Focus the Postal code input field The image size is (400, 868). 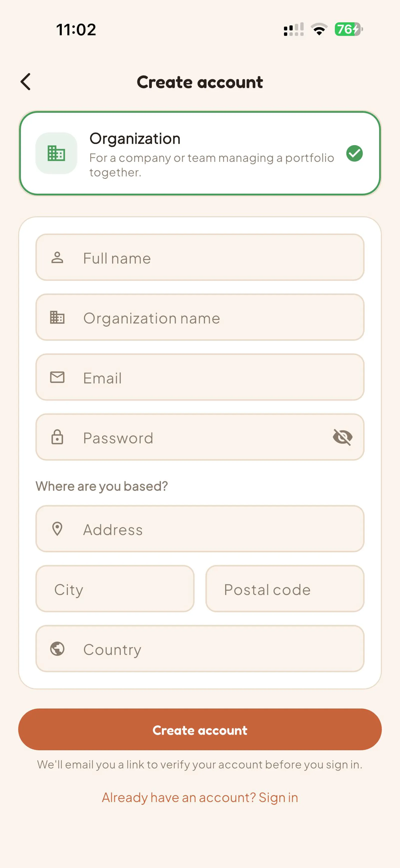coord(285,589)
